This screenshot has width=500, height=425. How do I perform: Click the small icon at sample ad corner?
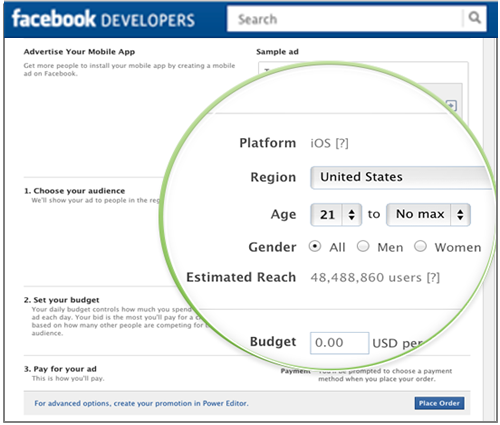tap(451, 106)
